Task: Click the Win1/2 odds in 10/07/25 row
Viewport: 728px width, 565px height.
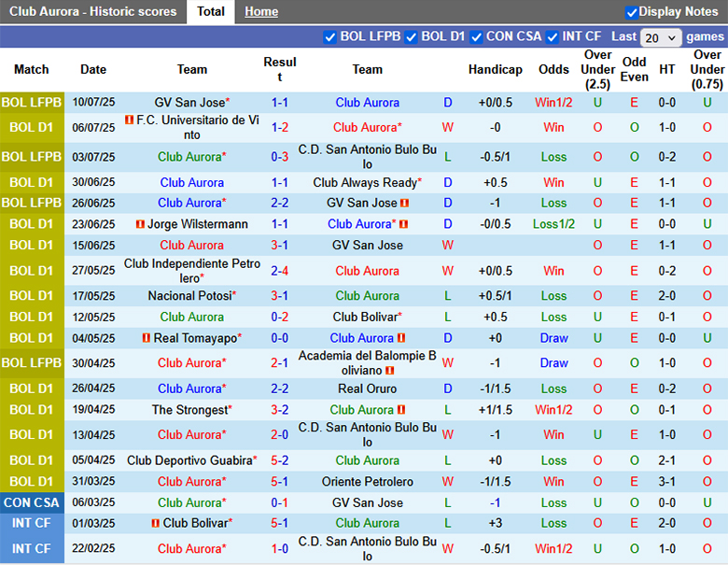Action: 553,102
